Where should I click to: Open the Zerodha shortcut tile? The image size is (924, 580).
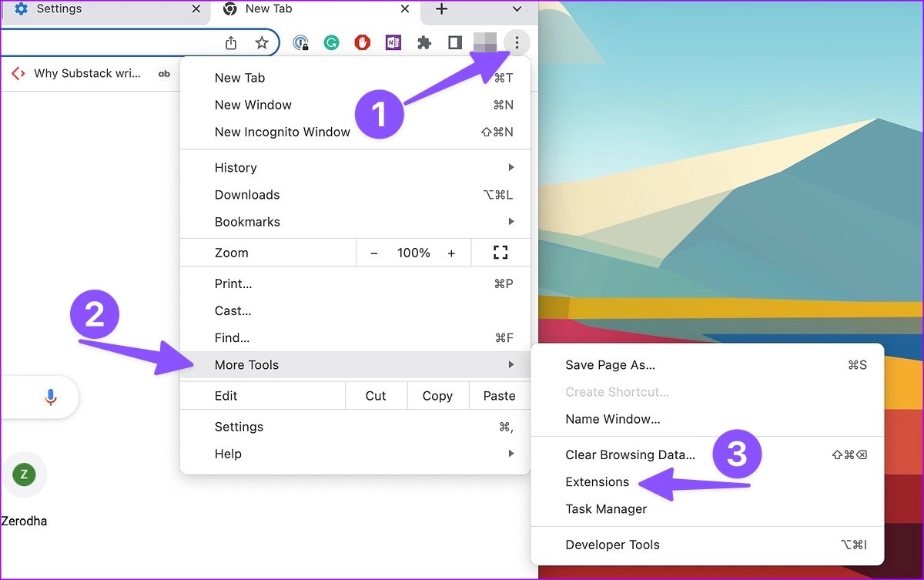tap(24, 488)
